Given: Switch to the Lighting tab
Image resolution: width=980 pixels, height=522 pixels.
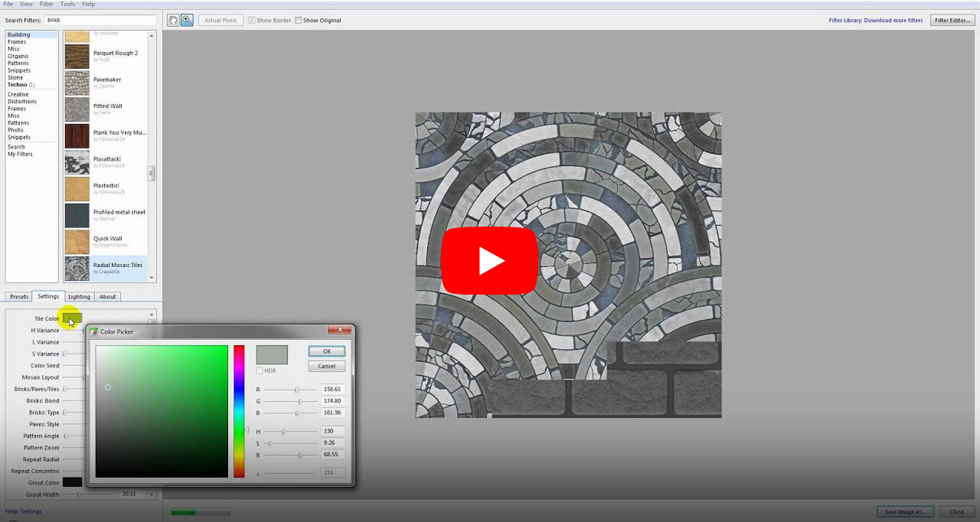Looking at the screenshot, I should point(79,296).
